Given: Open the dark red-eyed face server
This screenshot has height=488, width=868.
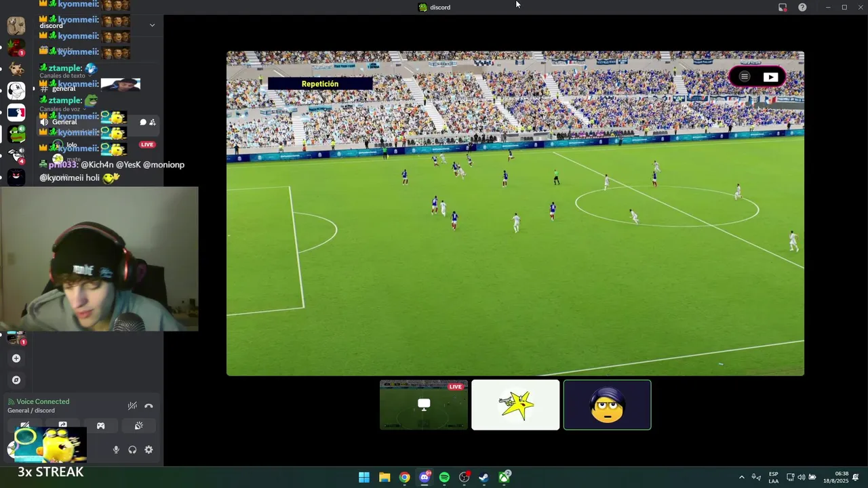Looking at the screenshot, I should (16, 178).
